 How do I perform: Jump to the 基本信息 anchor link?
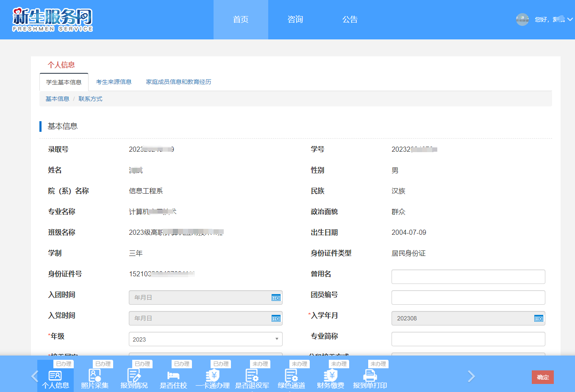(x=57, y=99)
